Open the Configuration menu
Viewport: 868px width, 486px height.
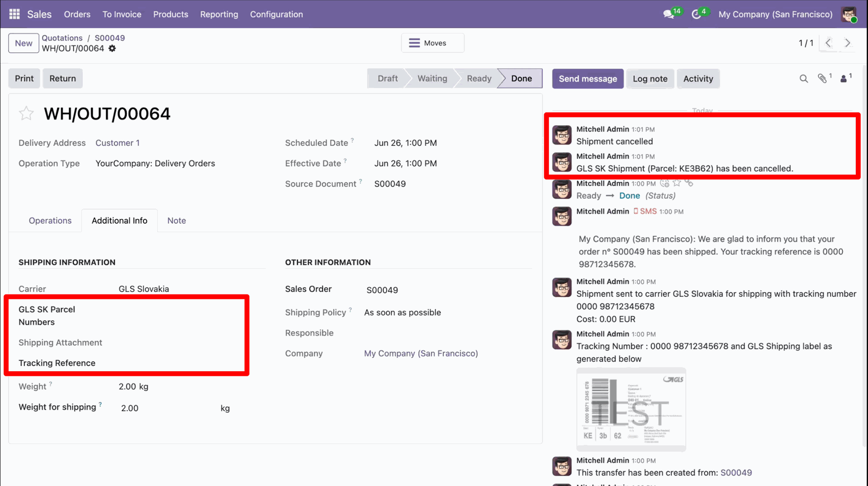[x=277, y=14]
